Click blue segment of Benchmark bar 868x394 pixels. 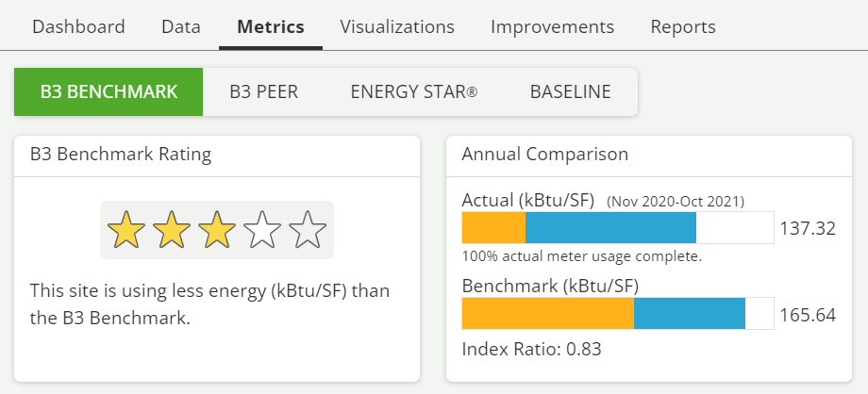click(690, 314)
